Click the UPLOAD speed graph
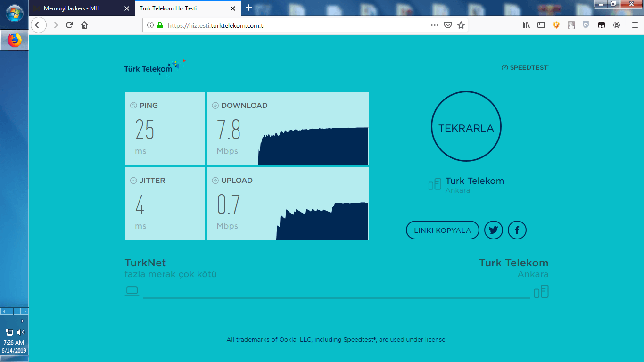The width and height of the screenshot is (644, 362). [x=322, y=221]
